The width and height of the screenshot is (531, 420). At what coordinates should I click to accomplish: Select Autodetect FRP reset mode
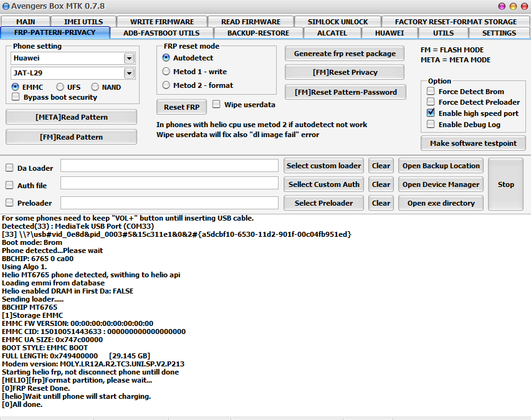click(166, 57)
